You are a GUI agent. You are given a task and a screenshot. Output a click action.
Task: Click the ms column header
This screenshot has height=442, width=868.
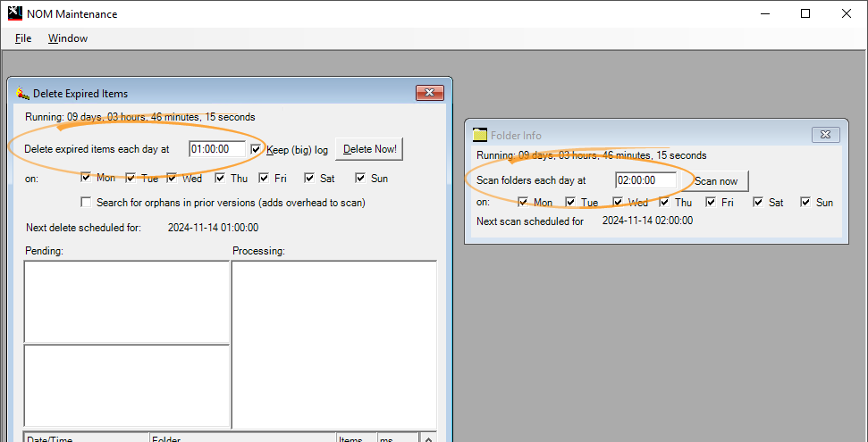pos(398,438)
